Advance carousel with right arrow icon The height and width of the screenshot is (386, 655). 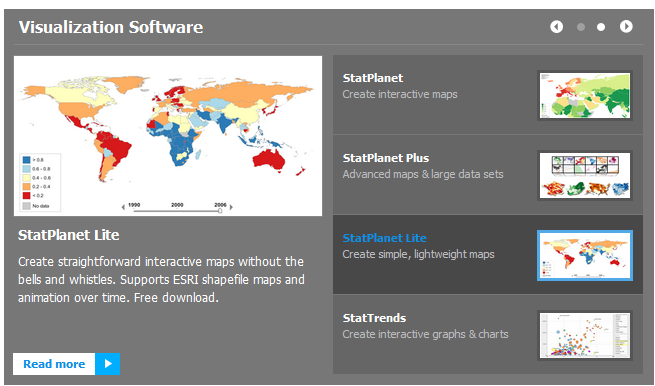626,27
